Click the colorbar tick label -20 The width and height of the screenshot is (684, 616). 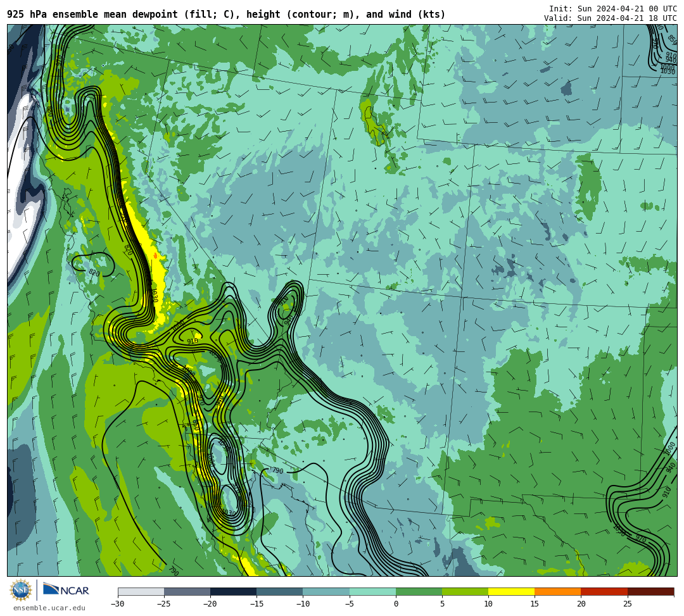[x=210, y=604]
